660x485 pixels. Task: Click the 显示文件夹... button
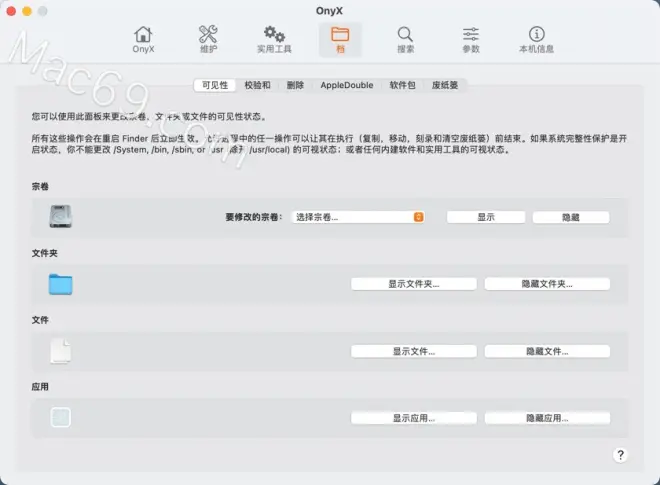point(414,284)
